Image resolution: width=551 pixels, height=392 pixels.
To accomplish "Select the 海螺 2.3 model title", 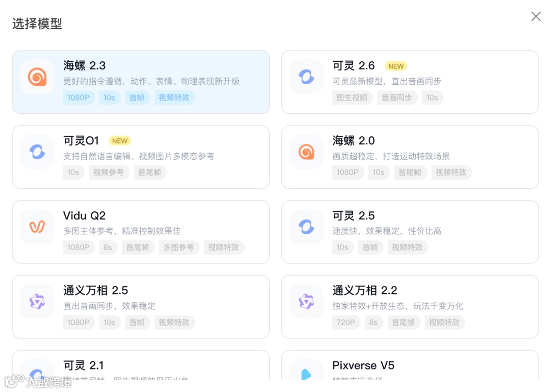I will click(84, 65).
